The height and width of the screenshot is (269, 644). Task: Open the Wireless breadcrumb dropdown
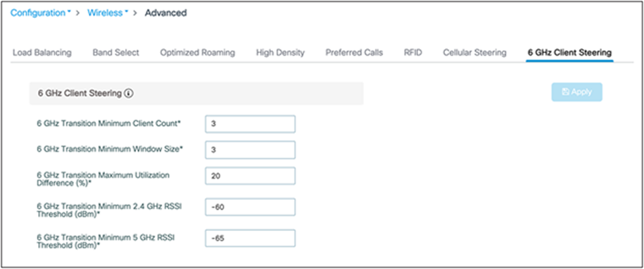(108, 12)
